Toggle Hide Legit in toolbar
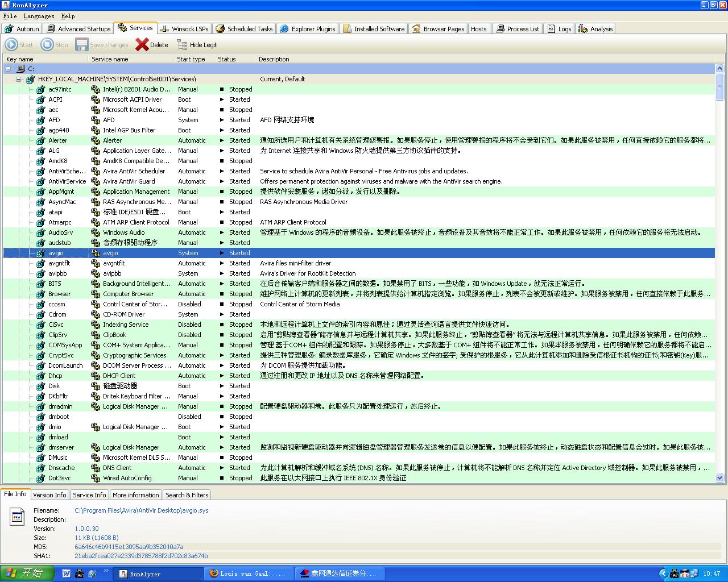 (x=197, y=45)
